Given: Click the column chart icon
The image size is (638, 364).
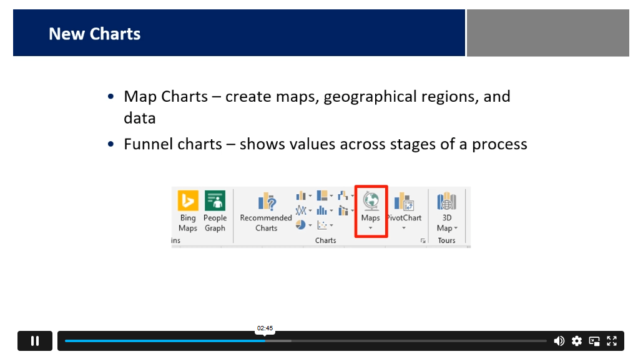Looking at the screenshot, I should (x=301, y=195).
